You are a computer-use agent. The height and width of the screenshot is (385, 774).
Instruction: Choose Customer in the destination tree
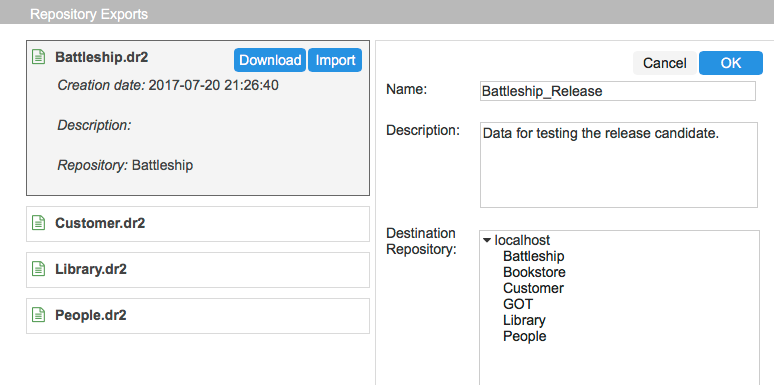(533, 288)
